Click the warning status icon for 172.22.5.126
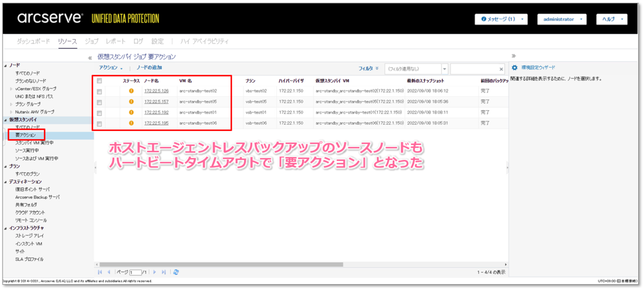The width and height of the screenshot is (644, 289). (x=131, y=91)
